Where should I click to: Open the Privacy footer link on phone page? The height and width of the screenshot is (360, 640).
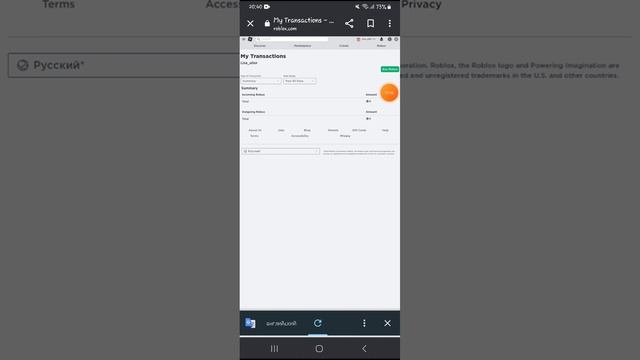(x=345, y=136)
